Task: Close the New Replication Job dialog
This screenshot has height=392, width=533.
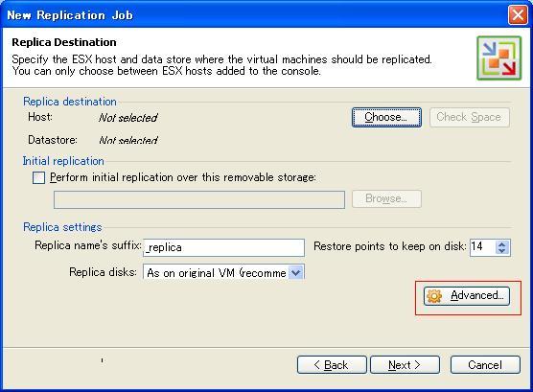Action: tap(518, 15)
